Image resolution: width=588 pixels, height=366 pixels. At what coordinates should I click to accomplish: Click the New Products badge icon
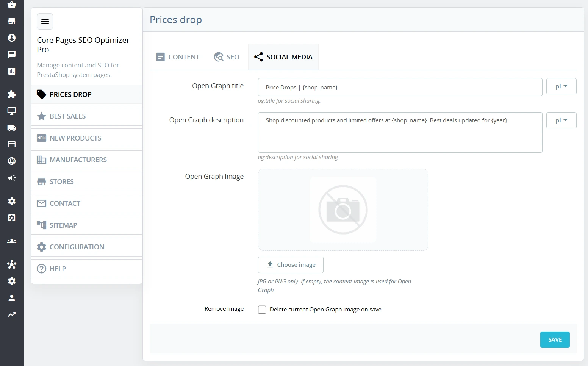(41, 138)
